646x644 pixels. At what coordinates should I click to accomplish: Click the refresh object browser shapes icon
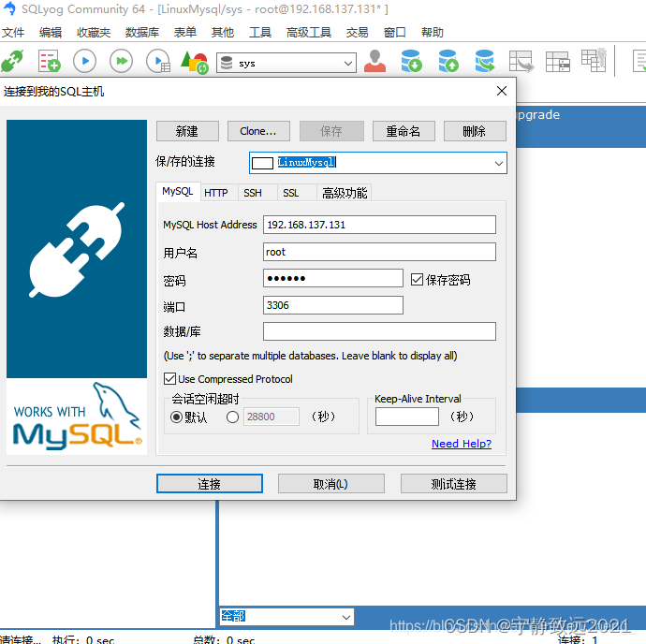click(194, 62)
